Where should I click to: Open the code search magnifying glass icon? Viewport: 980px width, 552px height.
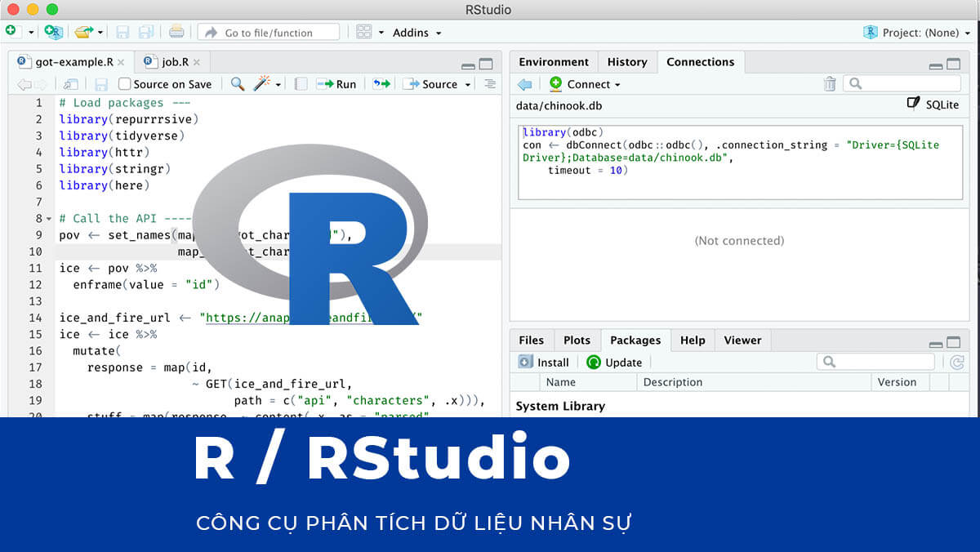[x=236, y=82]
